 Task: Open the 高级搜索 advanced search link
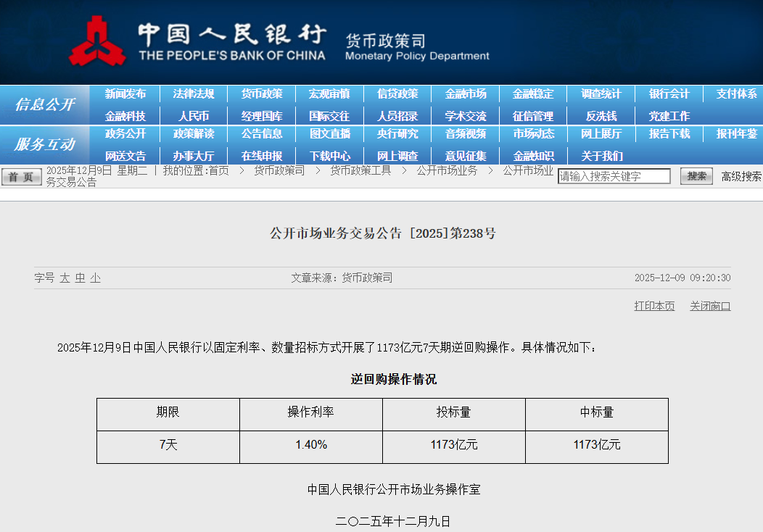click(x=741, y=176)
